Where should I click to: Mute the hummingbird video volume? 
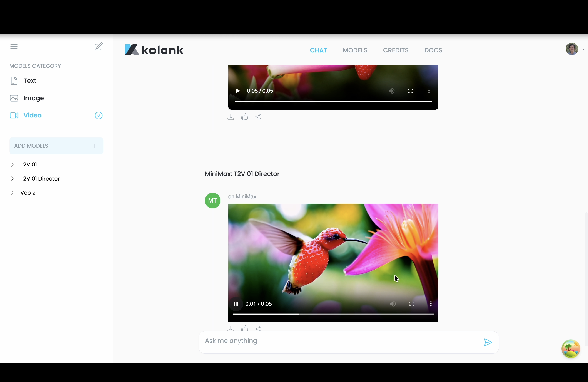click(393, 304)
